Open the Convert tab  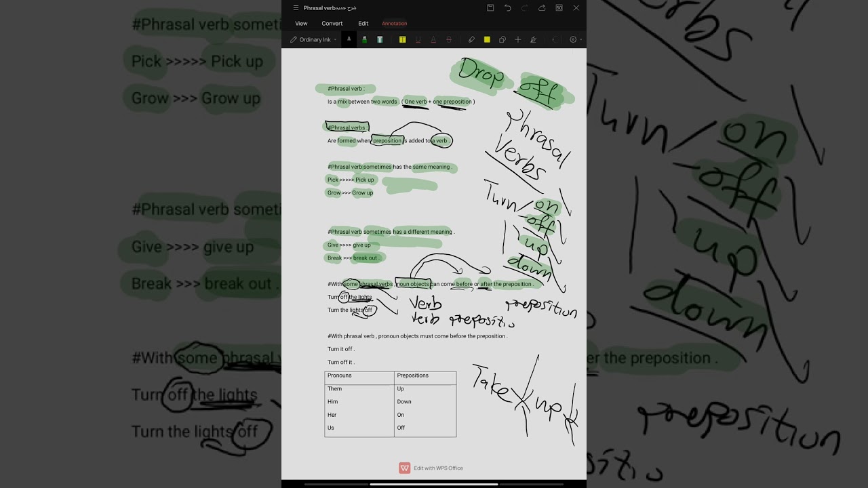coord(332,24)
